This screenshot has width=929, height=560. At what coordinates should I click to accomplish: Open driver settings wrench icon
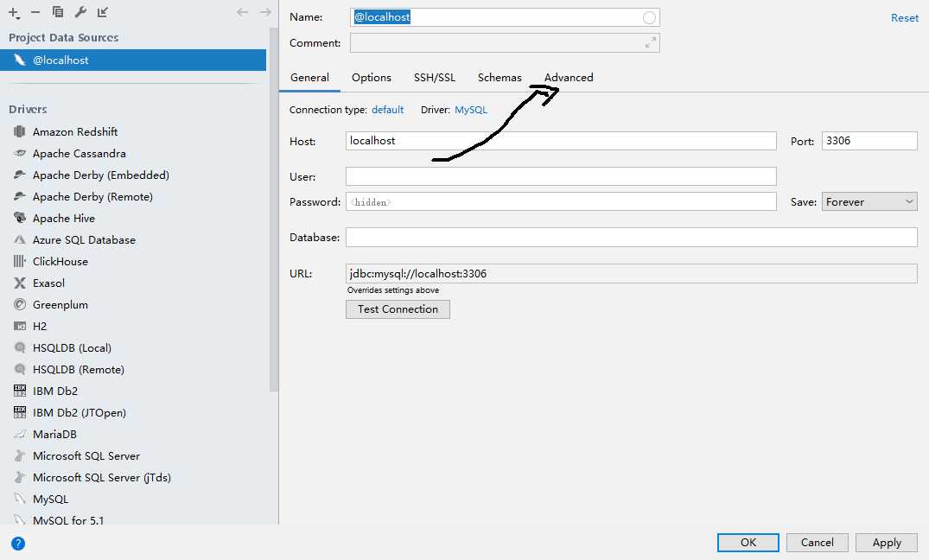(x=80, y=12)
